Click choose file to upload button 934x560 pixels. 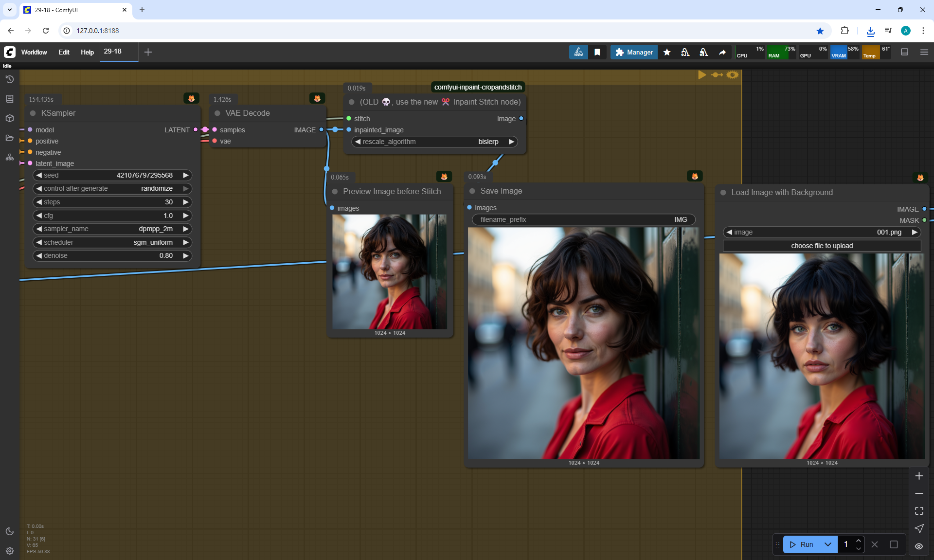[x=822, y=246]
